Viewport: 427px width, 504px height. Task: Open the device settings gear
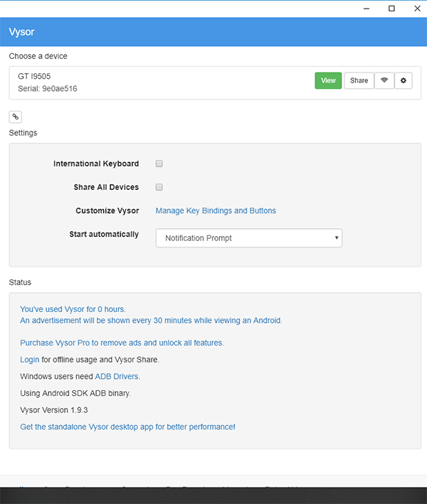pos(404,81)
